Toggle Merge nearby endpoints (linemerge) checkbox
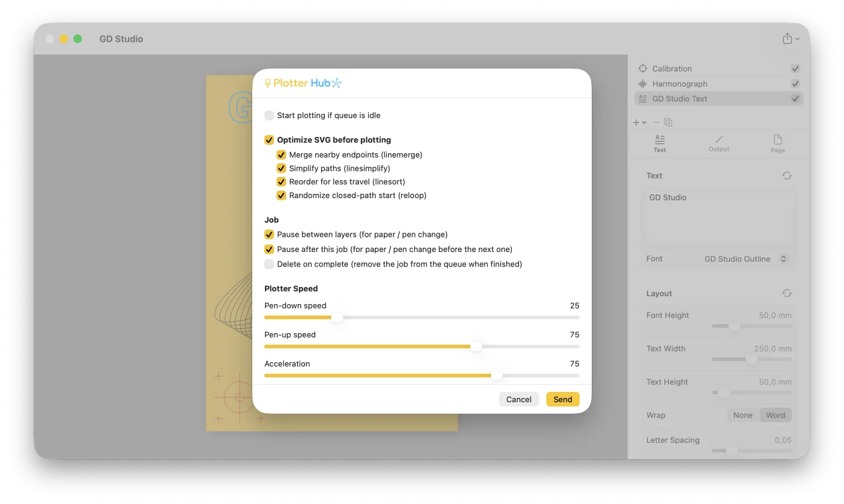The width and height of the screenshot is (844, 504). click(x=281, y=154)
